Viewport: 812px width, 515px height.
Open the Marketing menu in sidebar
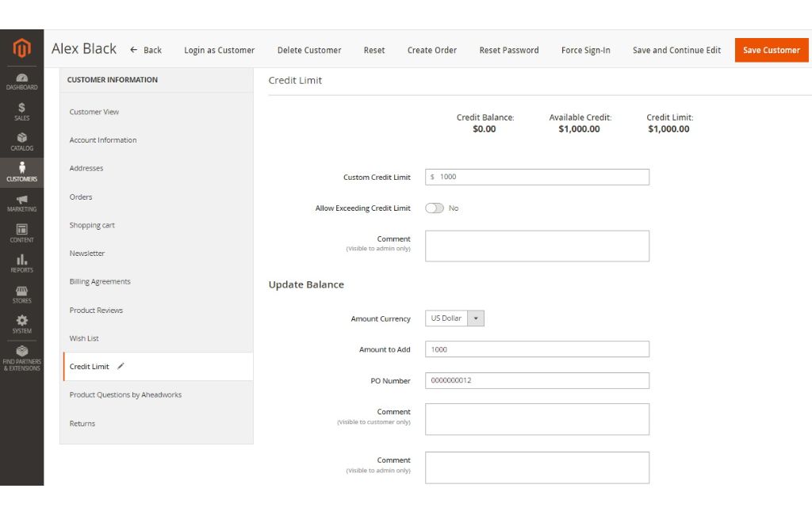point(21,203)
